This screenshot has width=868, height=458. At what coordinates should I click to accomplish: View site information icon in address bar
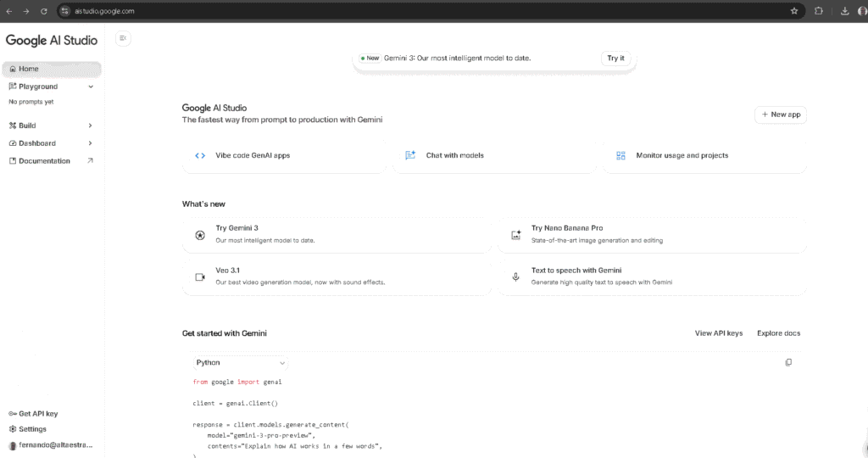click(65, 11)
